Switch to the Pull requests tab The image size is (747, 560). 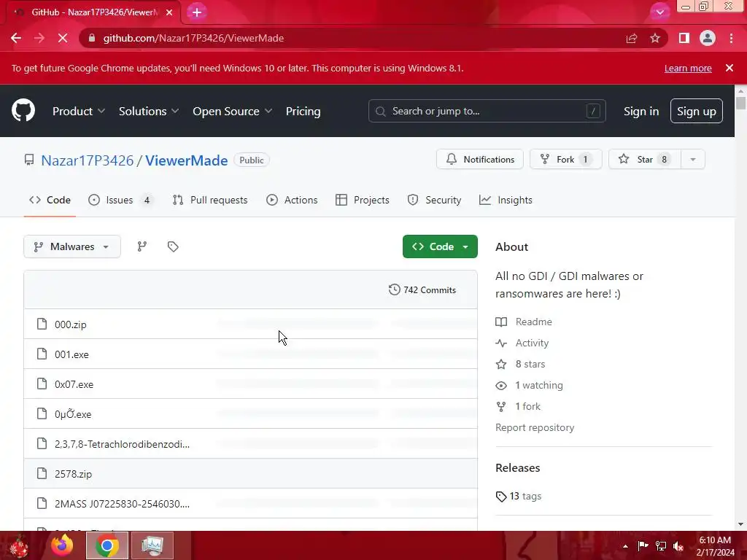point(210,200)
